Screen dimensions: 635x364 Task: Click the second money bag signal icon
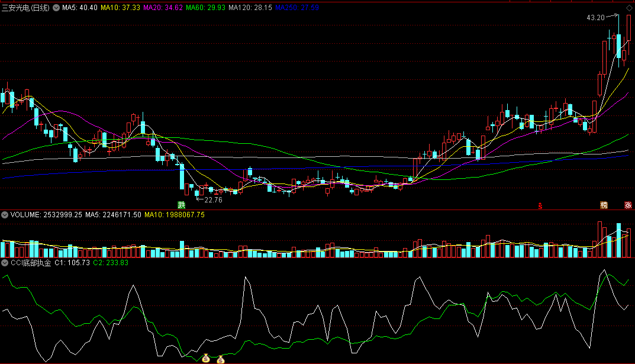click(220, 359)
